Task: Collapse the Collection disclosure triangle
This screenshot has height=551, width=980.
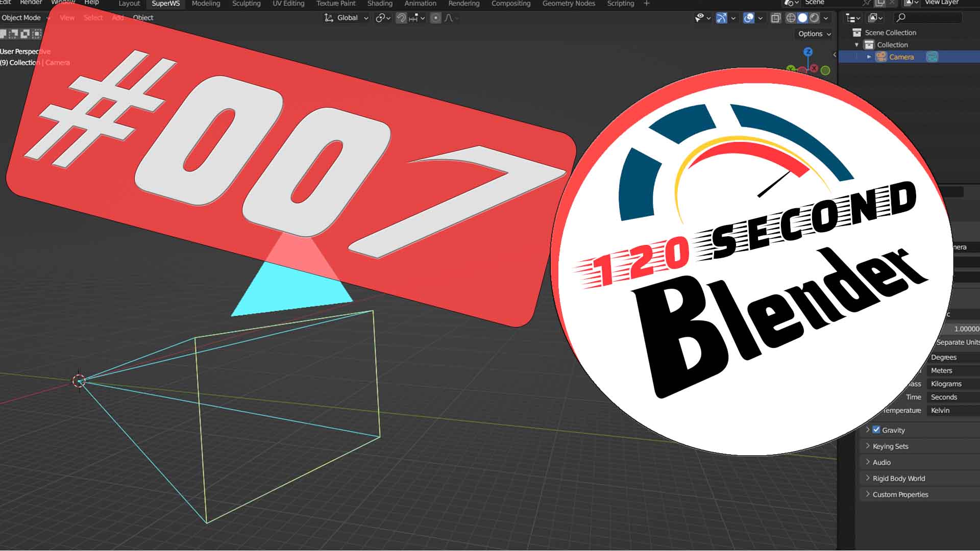Action: tap(857, 45)
